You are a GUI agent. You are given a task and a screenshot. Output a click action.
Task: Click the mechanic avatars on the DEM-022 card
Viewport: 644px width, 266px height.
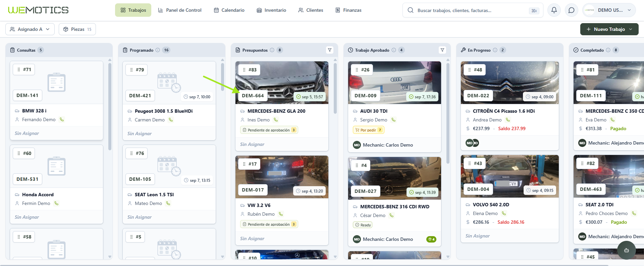[x=472, y=143]
